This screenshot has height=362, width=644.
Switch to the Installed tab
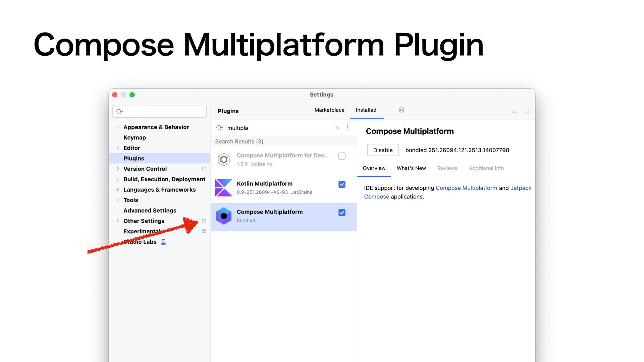tap(366, 110)
